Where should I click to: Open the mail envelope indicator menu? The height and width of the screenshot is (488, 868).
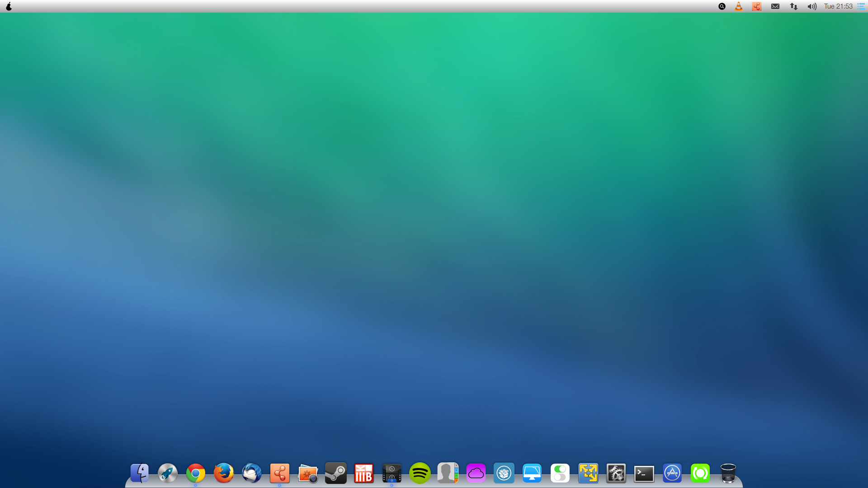(x=775, y=6)
